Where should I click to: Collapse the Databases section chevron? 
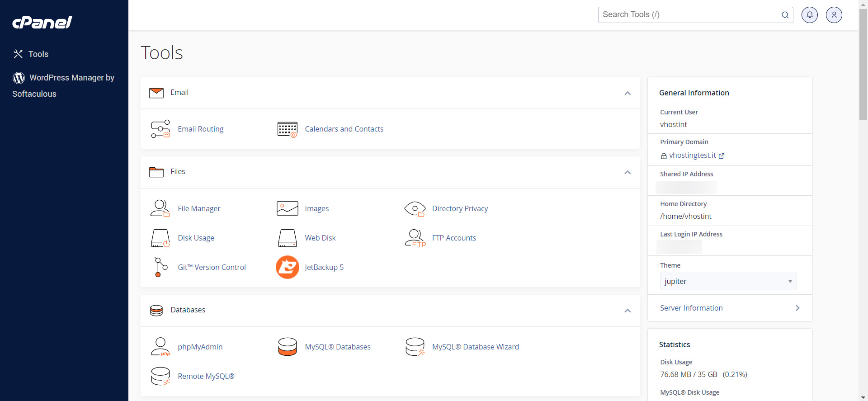pos(627,311)
